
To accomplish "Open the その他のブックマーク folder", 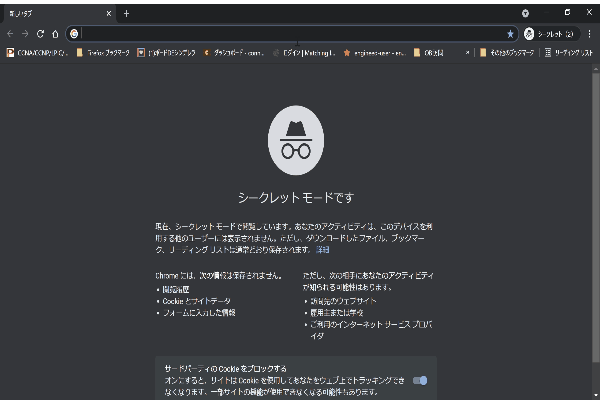I will [507, 53].
